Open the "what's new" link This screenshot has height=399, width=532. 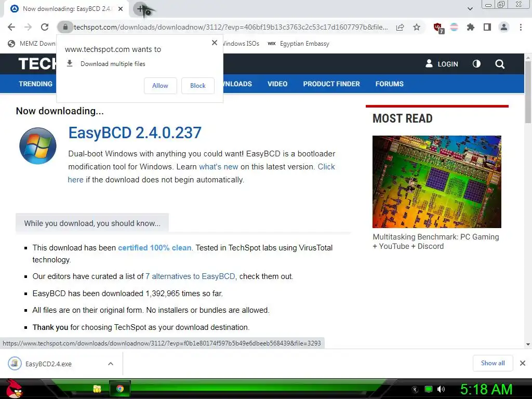click(219, 167)
